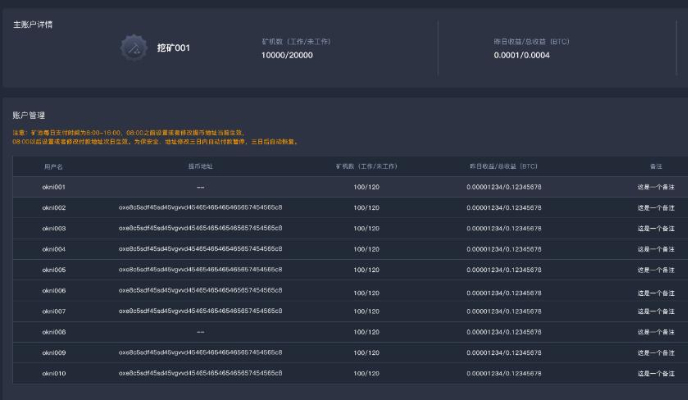Select username okni008

point(54,332)
